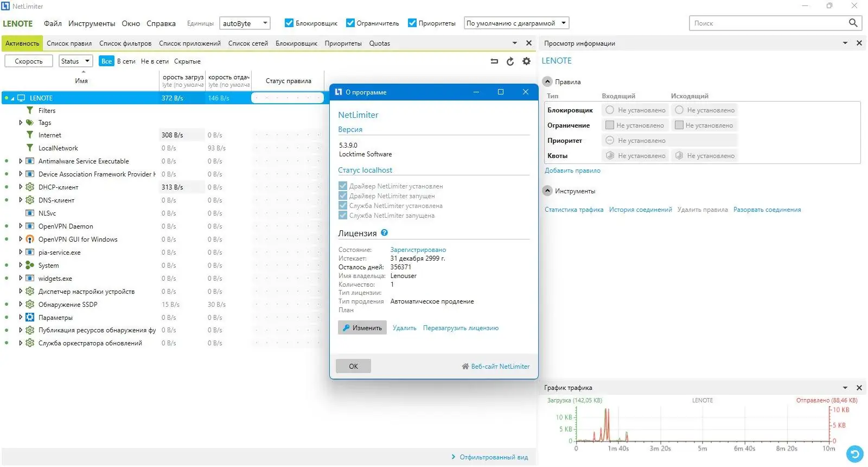Click the Скорость button
The width and height of the screenshot is (868, 467).
29,61
